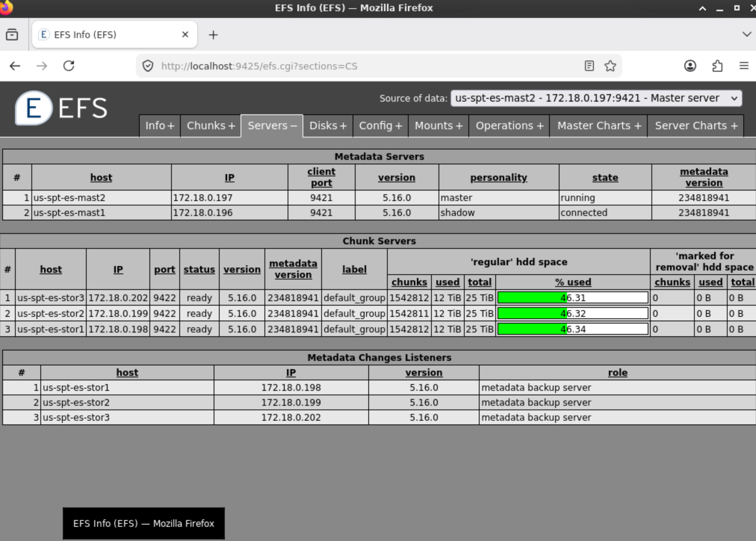Click the 46.34 usage bar for us-spt-es-stor1
Viewport: 756px width, 541px height.
click(x=573, y=329)
